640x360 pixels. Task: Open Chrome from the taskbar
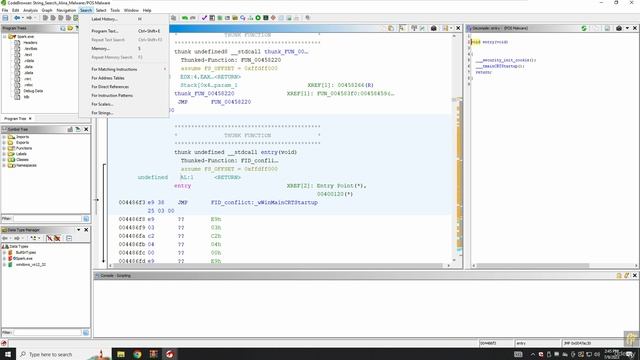coord(137,354)
